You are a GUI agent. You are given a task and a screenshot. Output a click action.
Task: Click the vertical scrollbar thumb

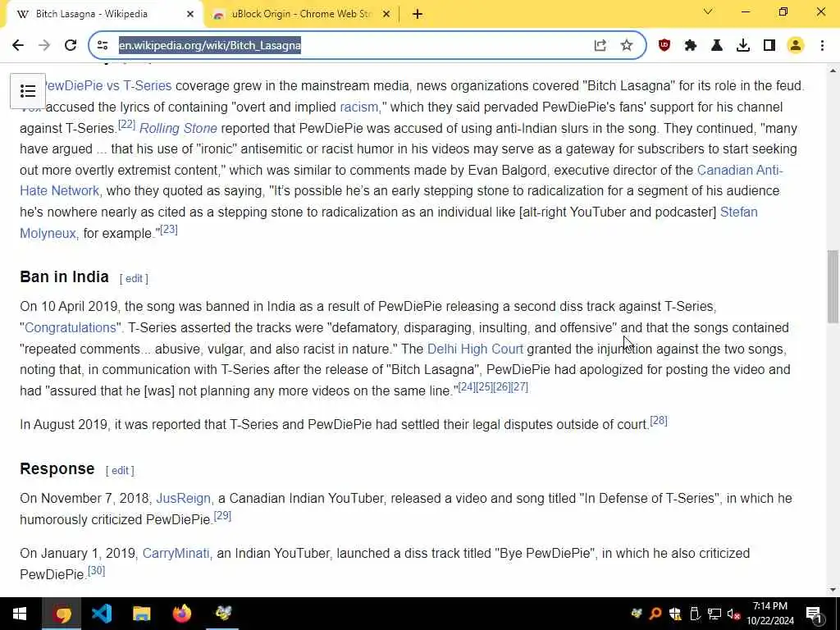pyautogui.click(x=833, y=286)
